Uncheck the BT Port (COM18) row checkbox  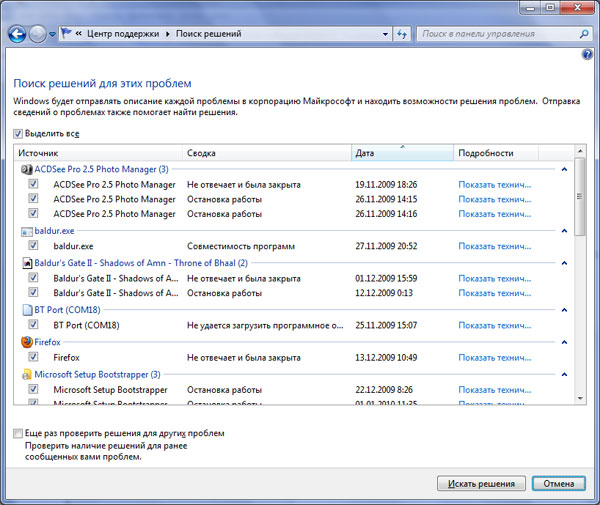(33, 324)
